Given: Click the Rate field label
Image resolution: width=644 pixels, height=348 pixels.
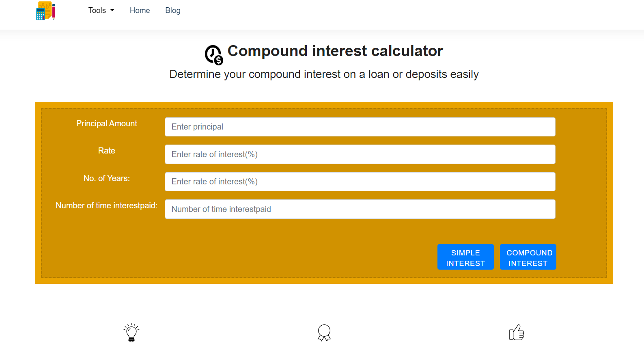Looking at the screenshot, I should (107, 151).
